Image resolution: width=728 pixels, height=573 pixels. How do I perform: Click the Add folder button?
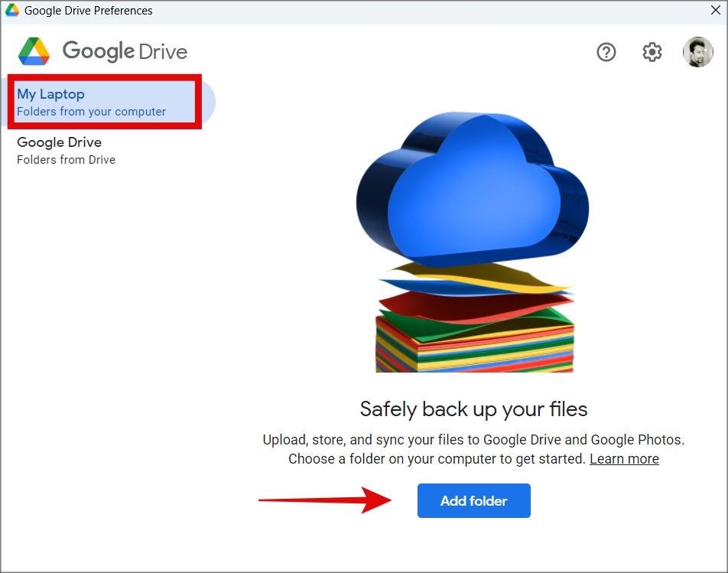coord(473,500)
